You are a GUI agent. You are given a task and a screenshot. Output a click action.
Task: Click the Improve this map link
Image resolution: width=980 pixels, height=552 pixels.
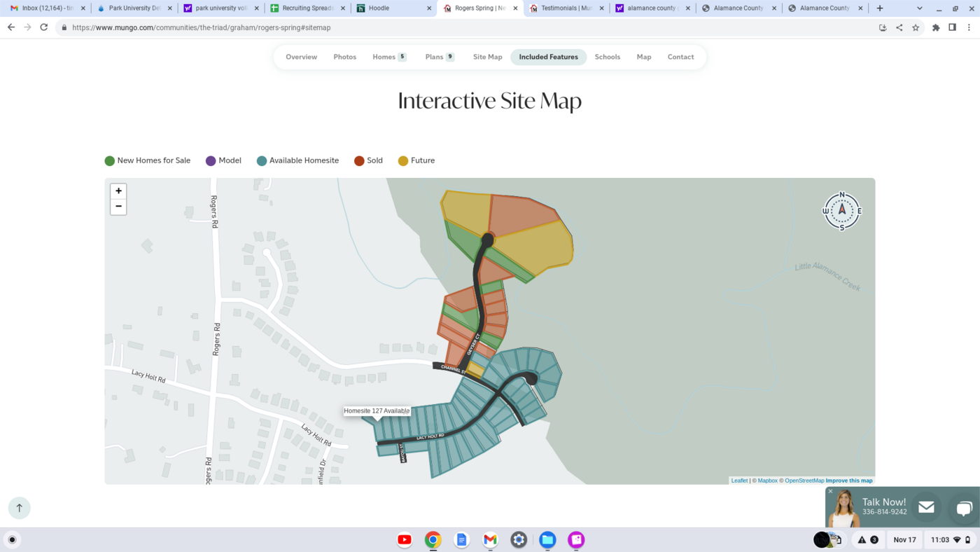(849, 481)
